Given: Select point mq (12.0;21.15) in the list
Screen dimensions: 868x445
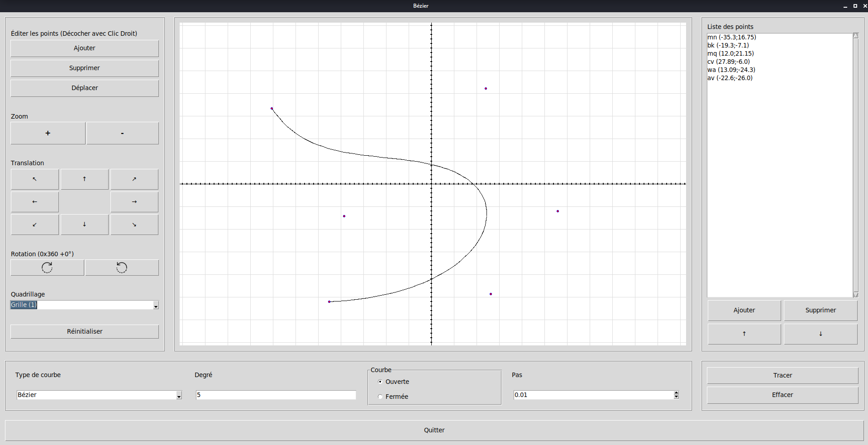Looking at the screenshot, I should coord(730,53).
